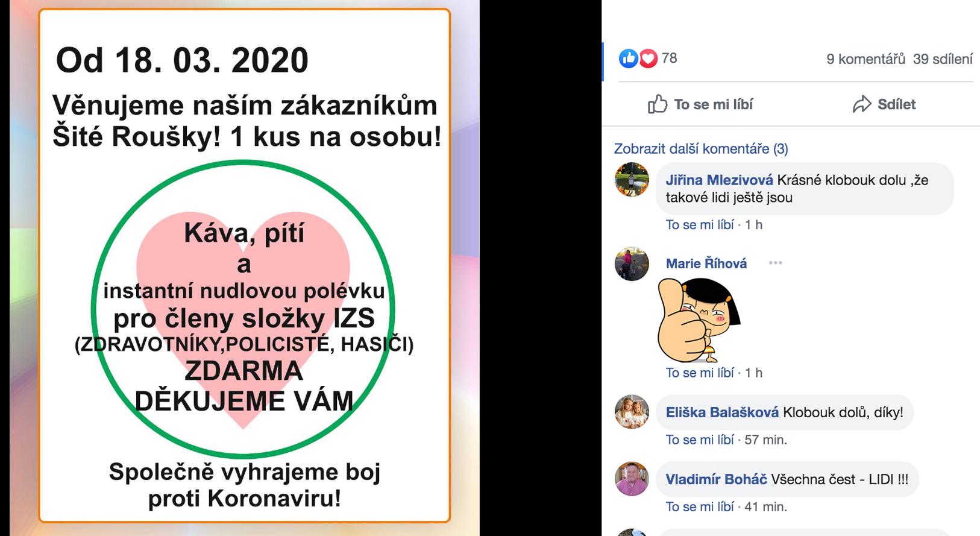Image resolution: width=980 pixels, height=536 pixels.
Task: Click the share arrow icon next to Sdílet
Action: coord(862,104)
